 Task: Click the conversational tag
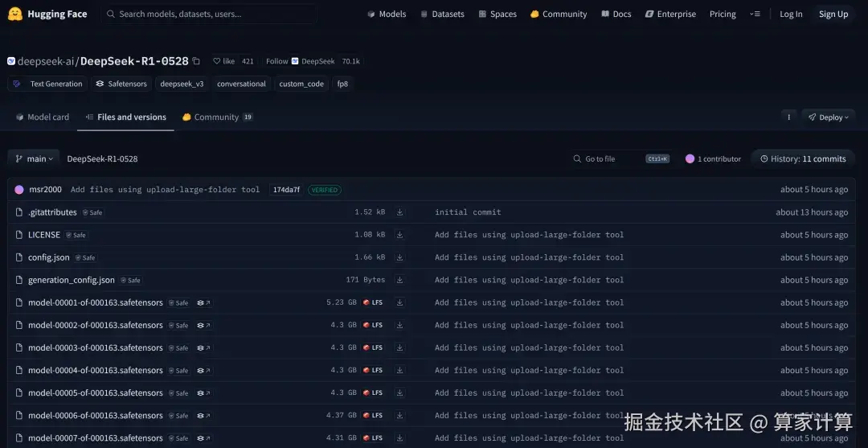[241, 84]
